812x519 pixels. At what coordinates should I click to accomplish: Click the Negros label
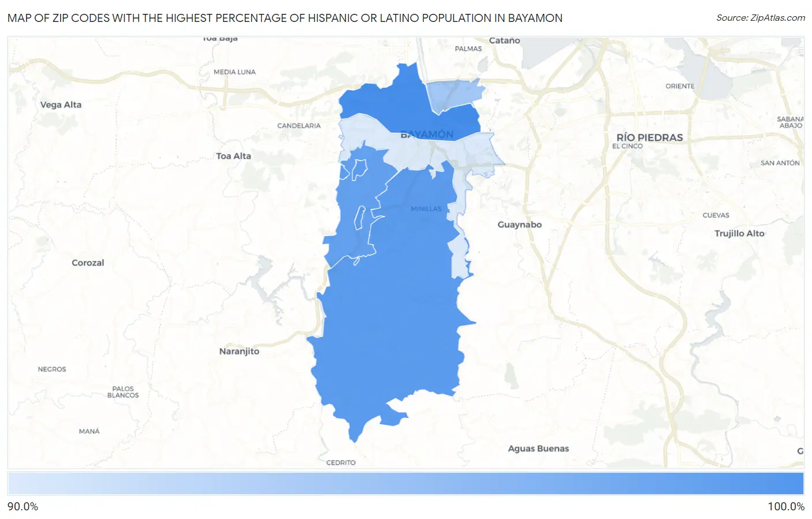52,369
